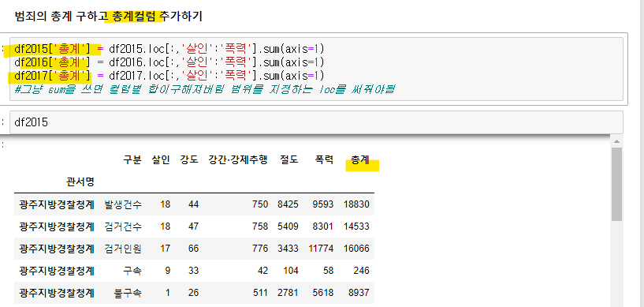Click value 3433 in 검거인원 row
644x307 pixels.
pyautogui.click(x=288, y=249)
